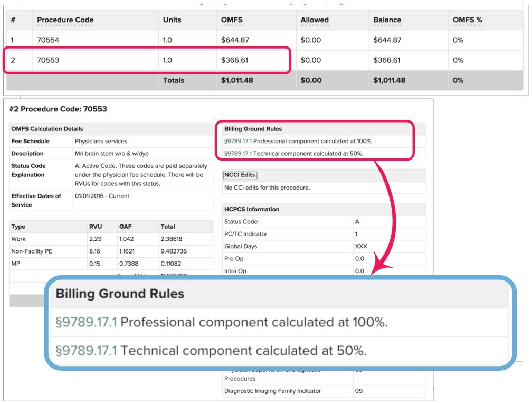Viewport: 532px width, 403px height.
Task: Click the Allowed column header
Action: click(x=315, y=20)
